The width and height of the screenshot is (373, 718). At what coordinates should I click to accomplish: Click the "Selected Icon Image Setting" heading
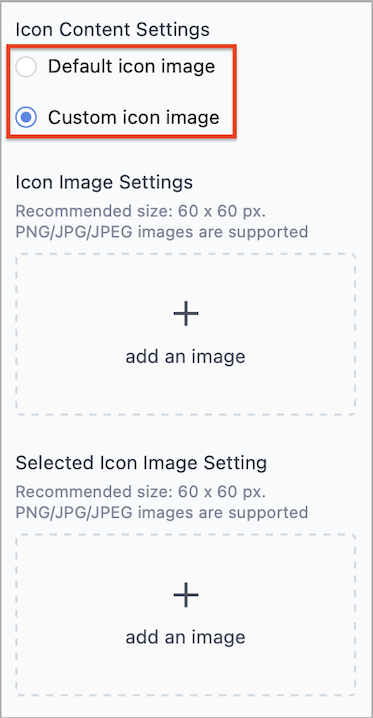pyautogui.click(x=141, y=463)
